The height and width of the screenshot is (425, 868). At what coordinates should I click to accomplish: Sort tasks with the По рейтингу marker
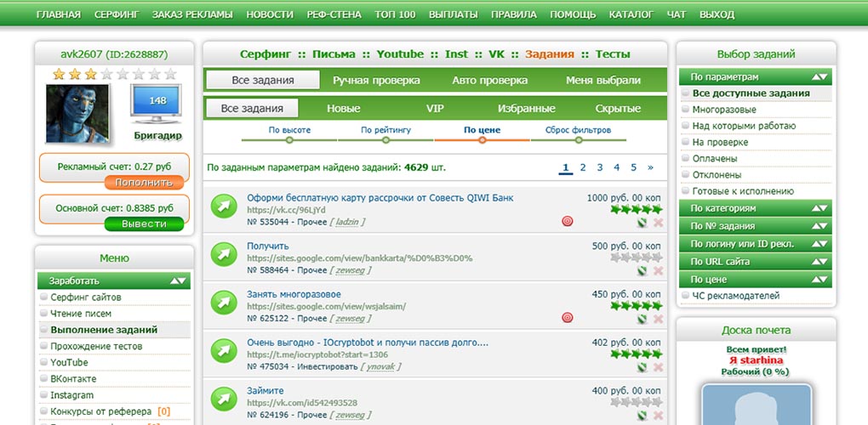pos(385,140)
